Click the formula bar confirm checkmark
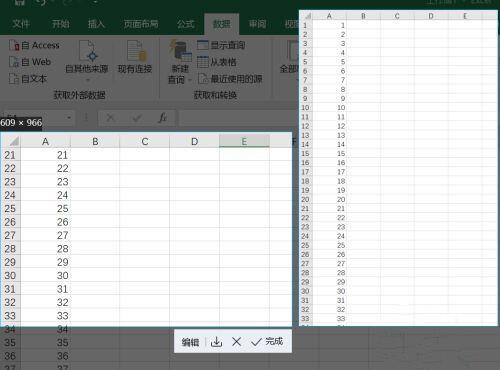Viewport: 500px width, 370px height. coord(137,118)
